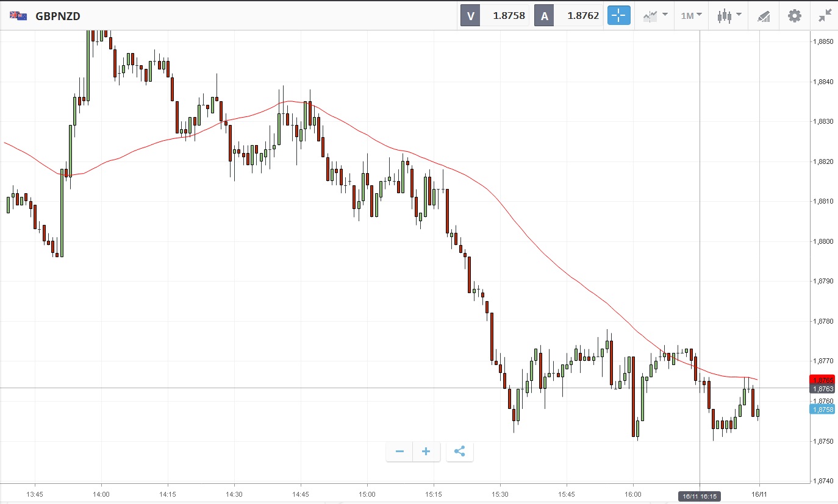Viewport: 838px width, 504px height.
Task: Zoom out the chart with minus button
Action: click(399, 452)
